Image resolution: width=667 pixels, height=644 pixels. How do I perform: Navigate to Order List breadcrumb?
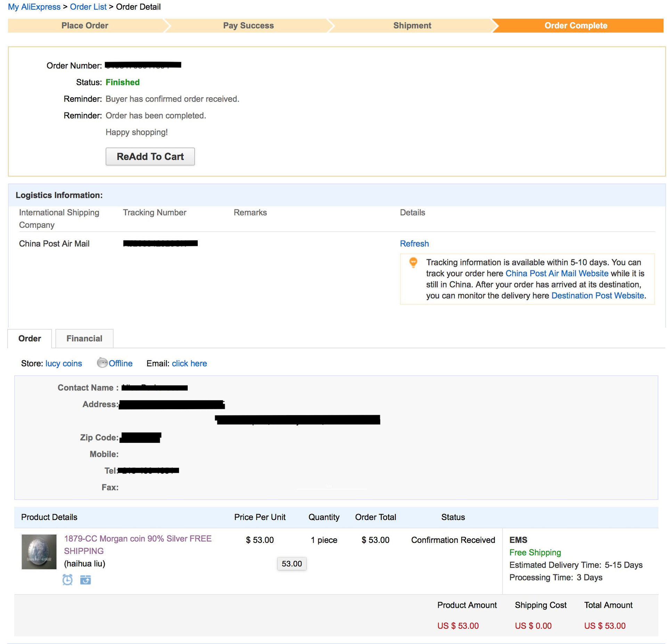pos(88,7)
